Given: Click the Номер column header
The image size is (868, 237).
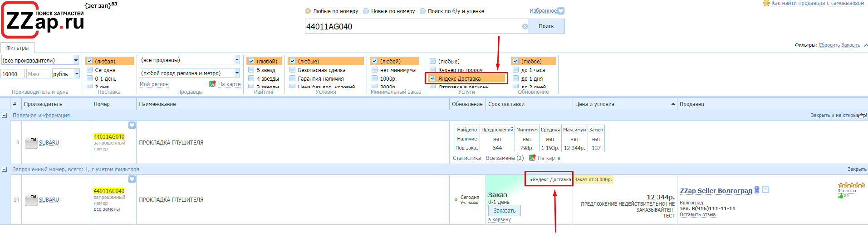Looking at the screenshot, I should click(114, 104).
